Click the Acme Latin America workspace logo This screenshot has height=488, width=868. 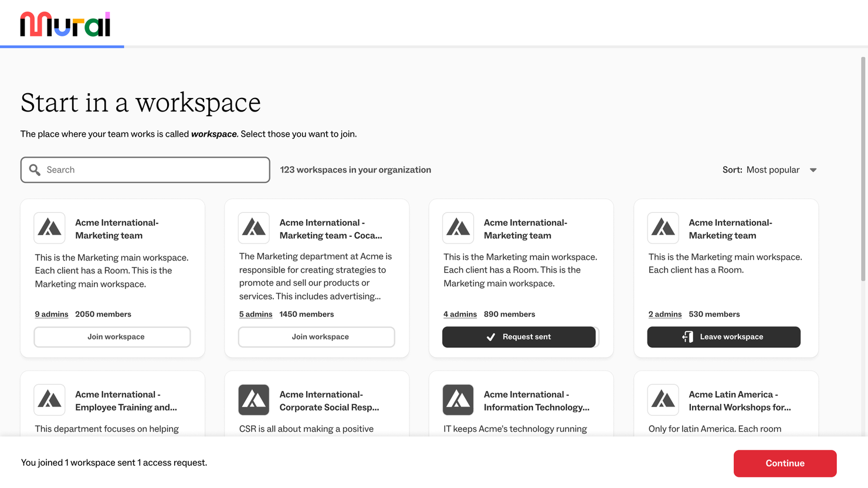point(663,400)
